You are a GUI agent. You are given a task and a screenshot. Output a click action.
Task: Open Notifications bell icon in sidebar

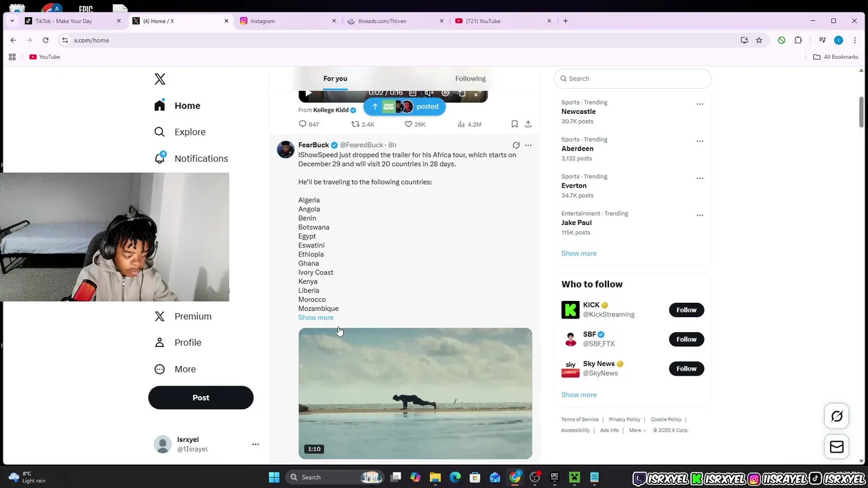[159, 158]
